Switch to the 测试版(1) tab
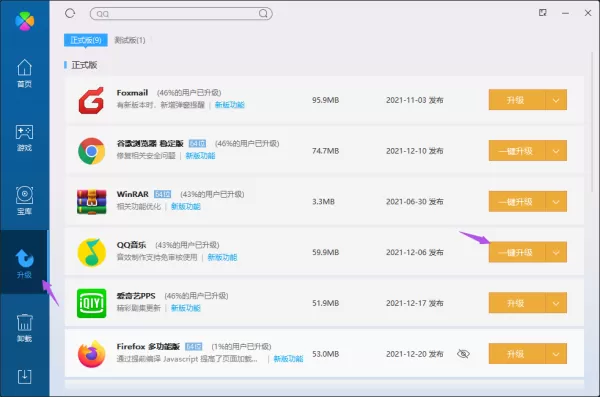 [x=130, y=40]
